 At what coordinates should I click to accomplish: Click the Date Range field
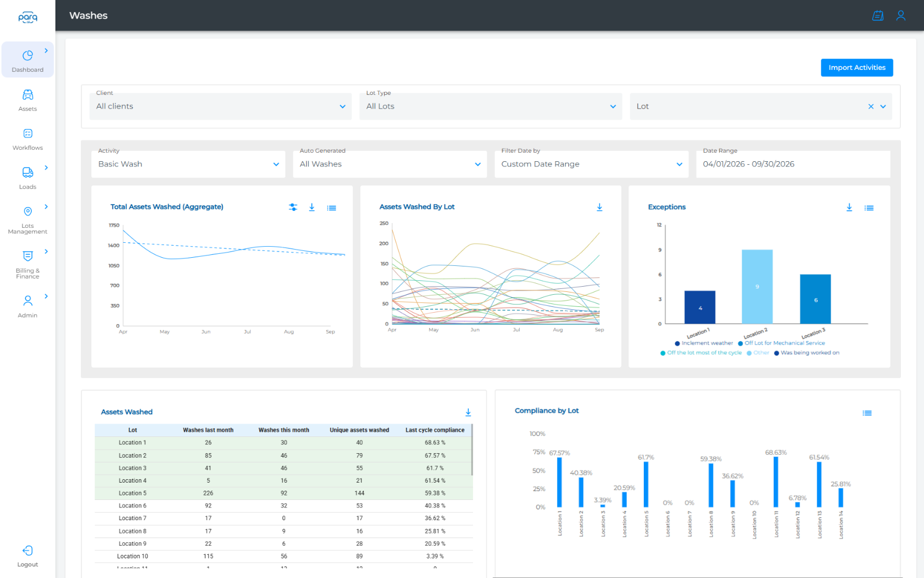(x=793, y=164)
